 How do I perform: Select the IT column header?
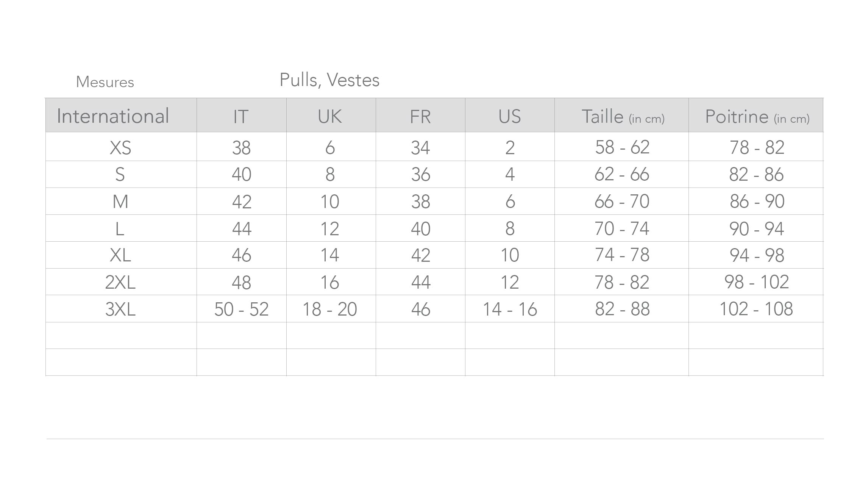241,117
